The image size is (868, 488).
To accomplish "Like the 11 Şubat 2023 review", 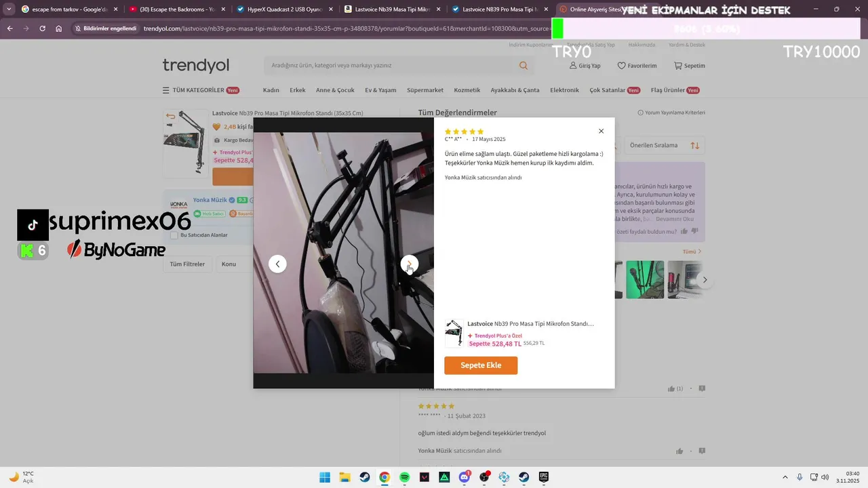I will 679,451.
